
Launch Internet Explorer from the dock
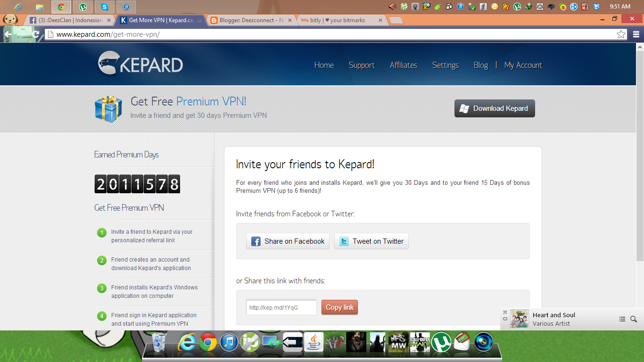point(187,342)
